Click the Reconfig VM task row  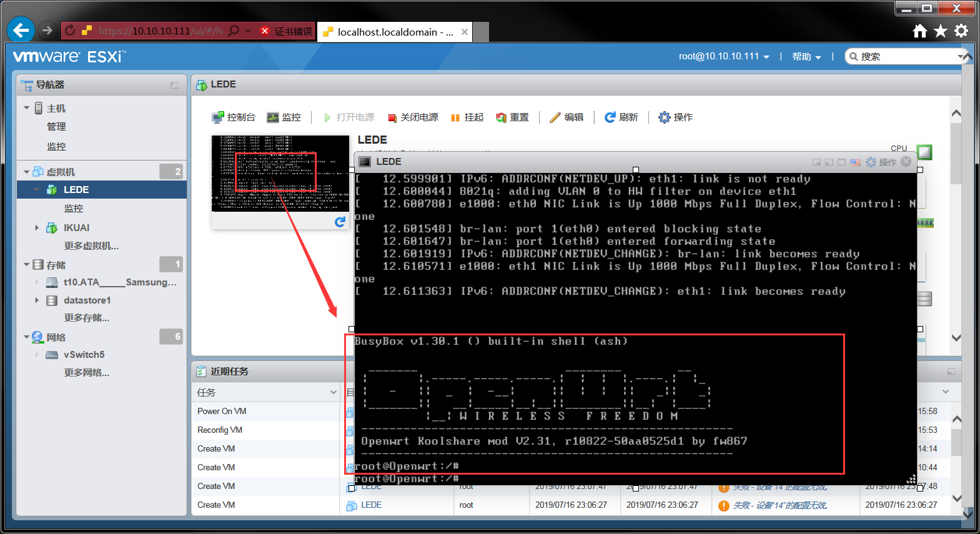click(x=220, y=430)
